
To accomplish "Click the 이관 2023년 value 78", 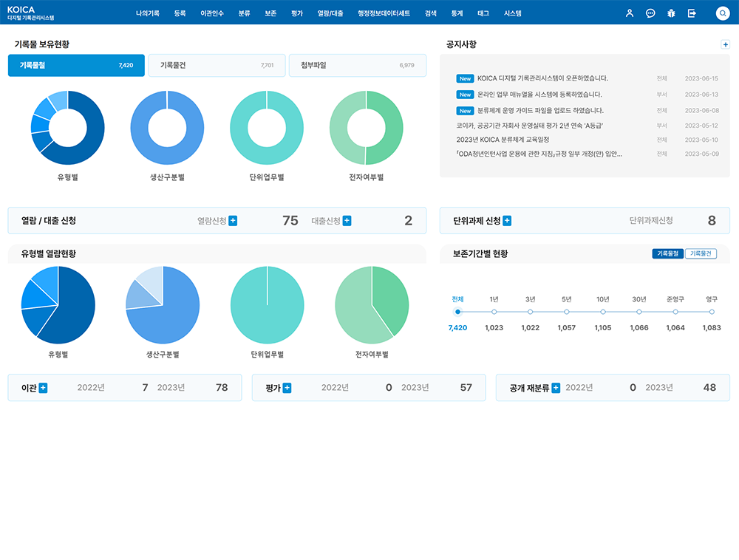I will [x=222, y=388].
